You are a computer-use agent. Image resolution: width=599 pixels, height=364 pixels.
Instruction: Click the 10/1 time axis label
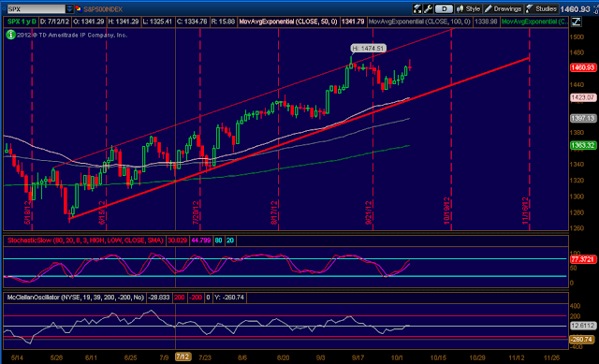(x=397, y=357)
